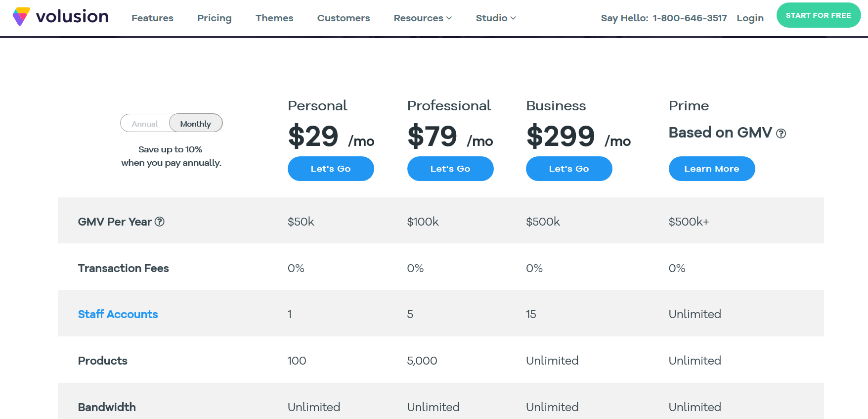Switch billing to Annual
Screen dimensions: 868x419
click(145, 124)
